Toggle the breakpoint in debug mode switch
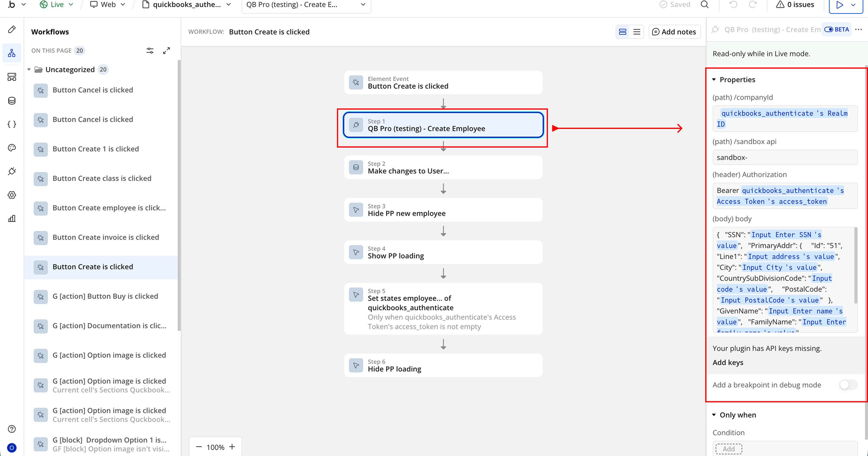The image size is (868, 456). click(x=848, y=385)
